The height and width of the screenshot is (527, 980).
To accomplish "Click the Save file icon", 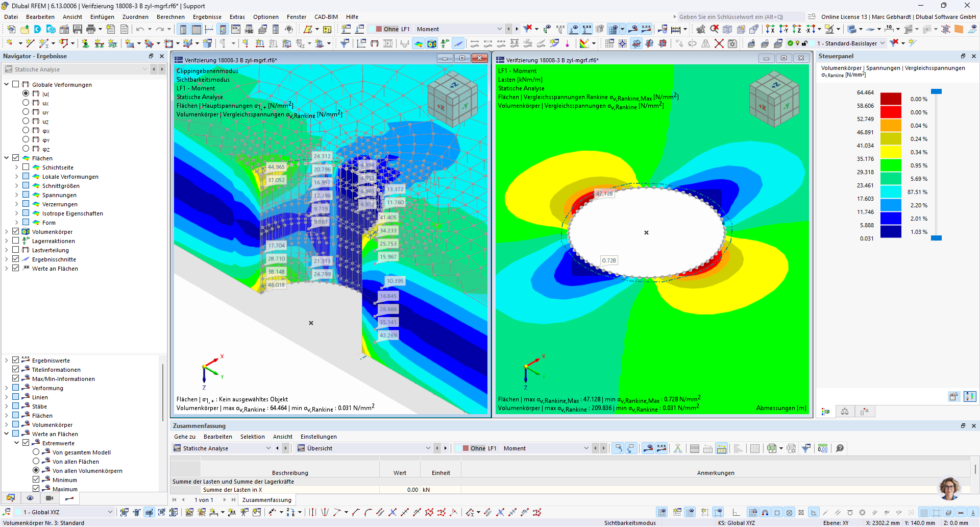I will pos(78,29).
